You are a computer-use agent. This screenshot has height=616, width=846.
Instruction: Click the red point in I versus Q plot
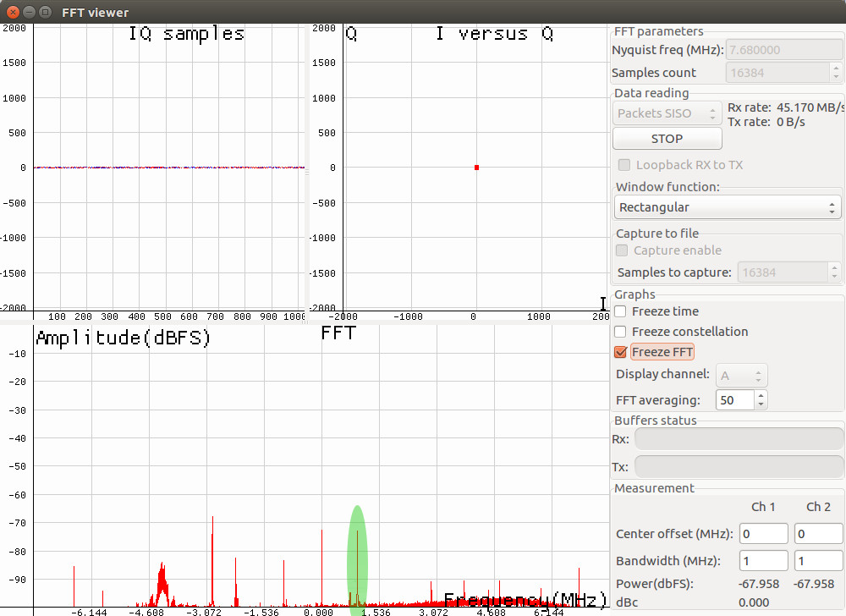[476, 168]
